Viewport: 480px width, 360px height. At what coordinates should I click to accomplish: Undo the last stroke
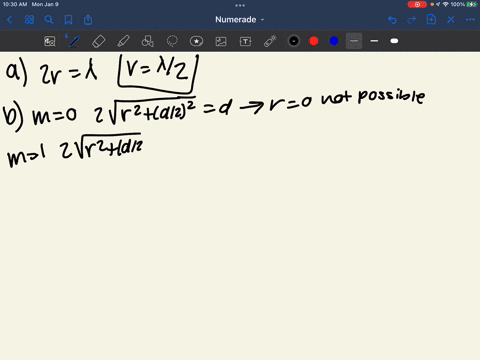pyautogui.click(x=392, y=20)
